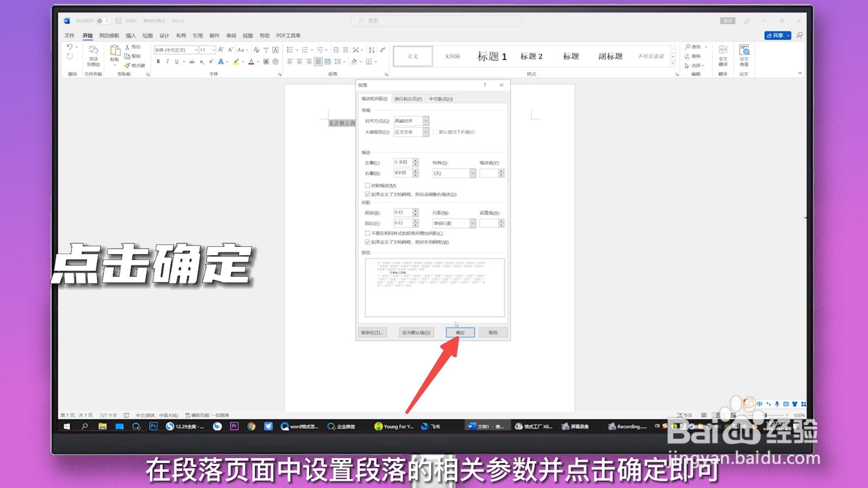Click the Decrease Indent icon
This screenshot has height=488, width=868.
pyautogui.click(x=336, y=50)
